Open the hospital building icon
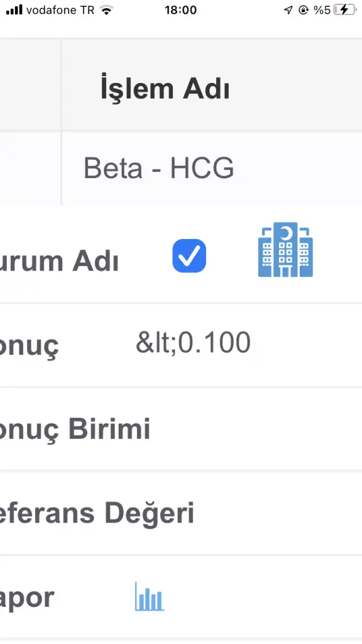362x644 pixels. 285,250
